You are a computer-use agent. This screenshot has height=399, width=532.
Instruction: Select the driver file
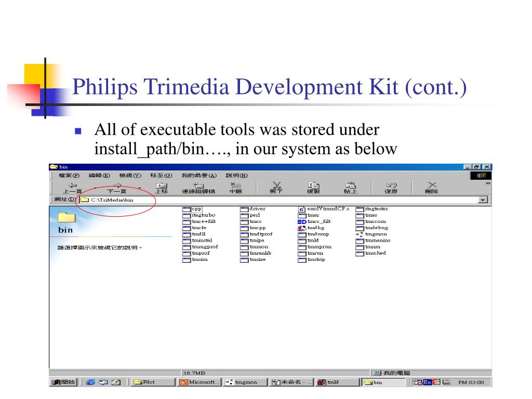253,209
